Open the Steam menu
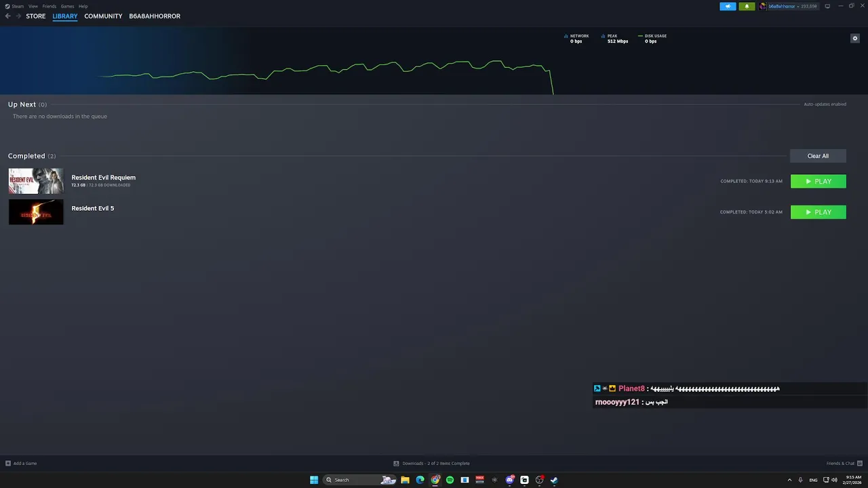This screenshot has width=868, height=488. point(18,6)
